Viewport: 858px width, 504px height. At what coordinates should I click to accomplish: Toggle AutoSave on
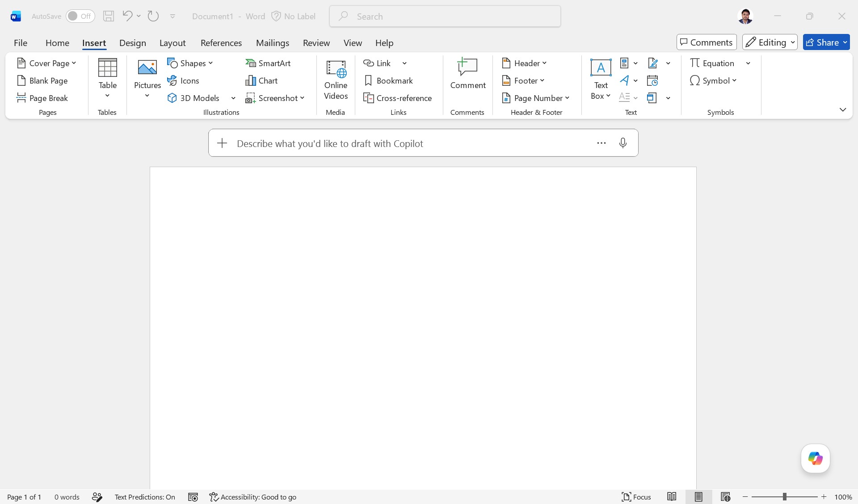[80, 16]
